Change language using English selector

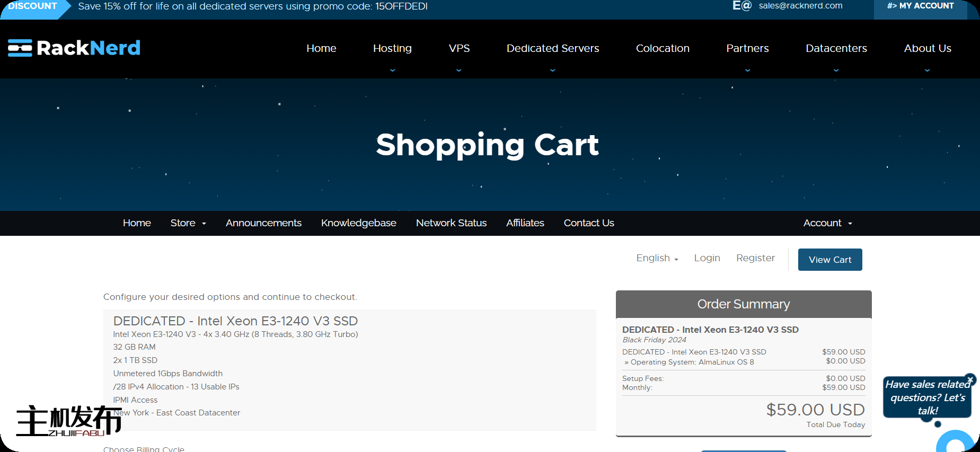coord(657,258)
